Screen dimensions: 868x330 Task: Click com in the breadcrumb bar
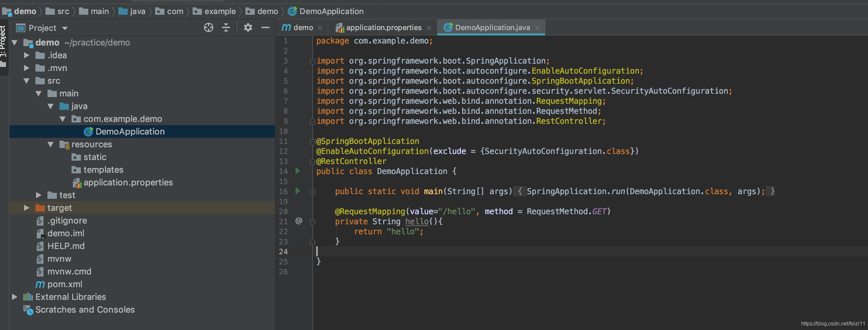coord(169,11)
